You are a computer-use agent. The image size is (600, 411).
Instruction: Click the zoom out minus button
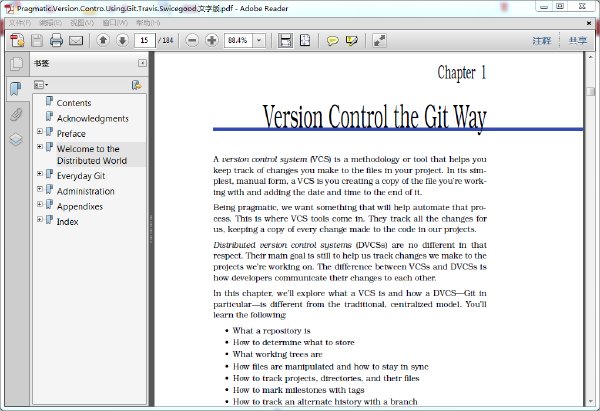point(192,40)
